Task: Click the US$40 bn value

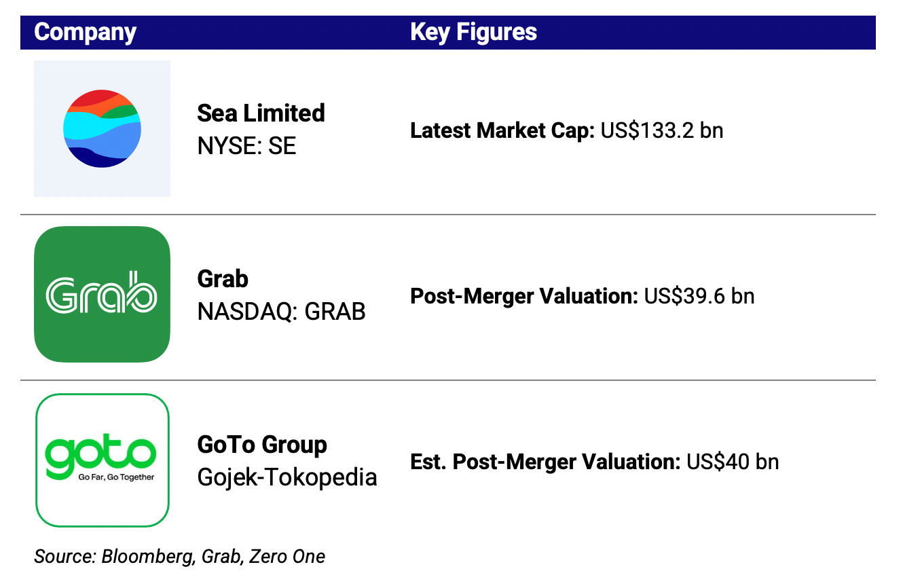Action: point(733,462)
